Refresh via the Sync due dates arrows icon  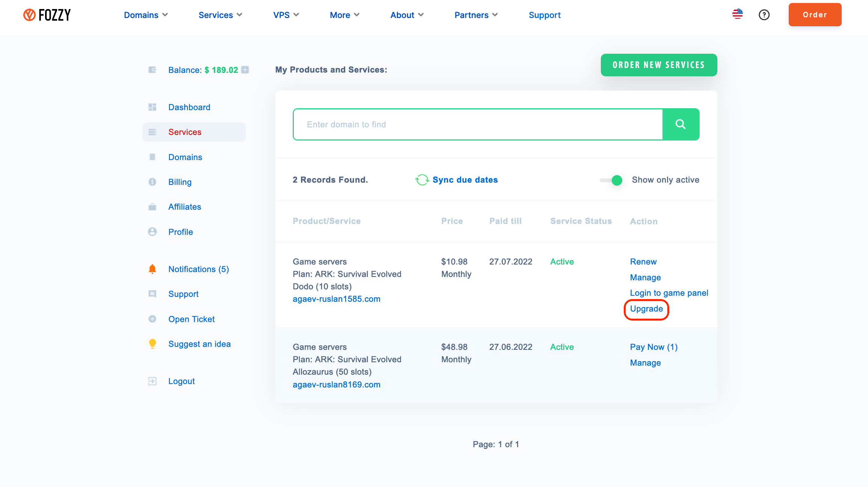pos(422,180)
